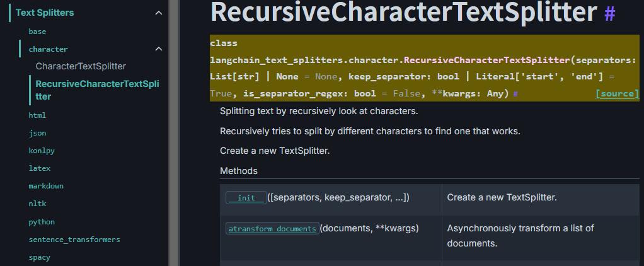
Task: Select RecursiveCharacterTextSplitter in the sidebar
Action: coord(97,90)
